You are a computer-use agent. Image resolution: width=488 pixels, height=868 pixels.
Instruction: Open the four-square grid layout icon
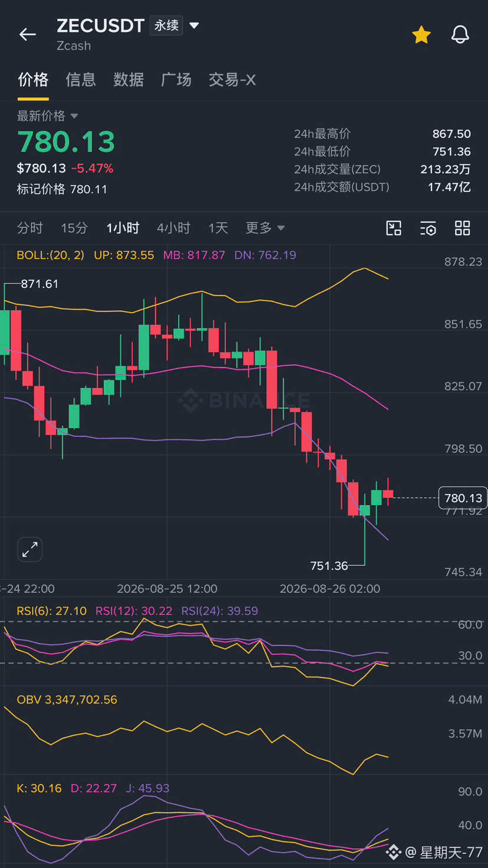tap(463, 228)
